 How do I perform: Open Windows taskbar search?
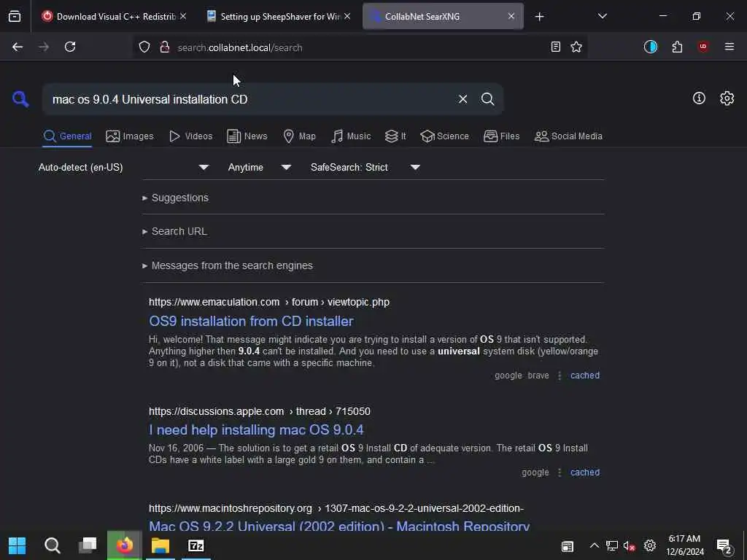click(x=53, y=545)
